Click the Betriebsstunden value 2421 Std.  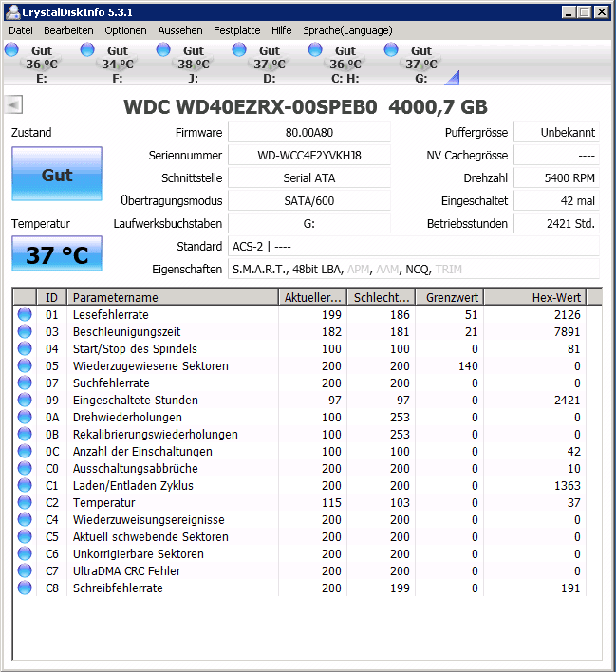pyautogui.click(x=556, y=223)
